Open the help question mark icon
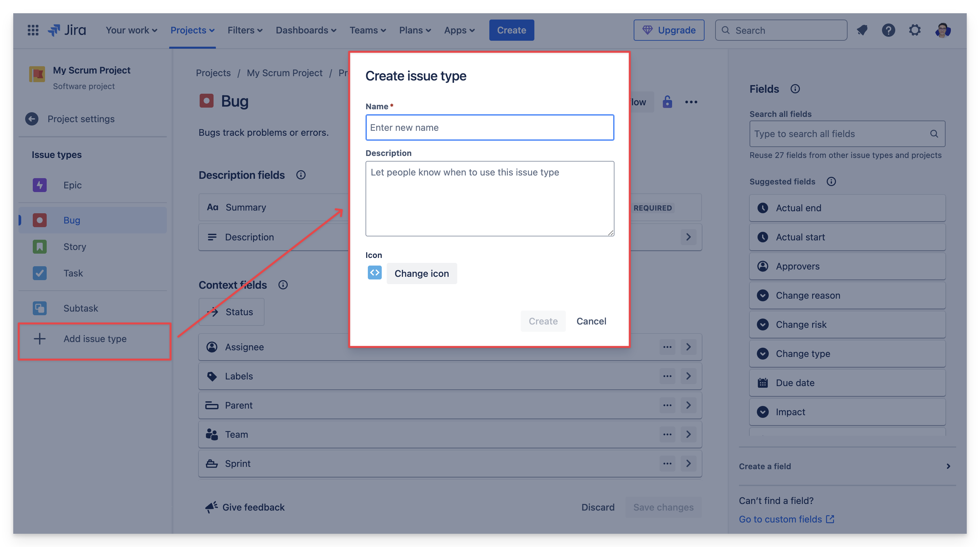Screen dimensions: 980x547 point(888,30)
